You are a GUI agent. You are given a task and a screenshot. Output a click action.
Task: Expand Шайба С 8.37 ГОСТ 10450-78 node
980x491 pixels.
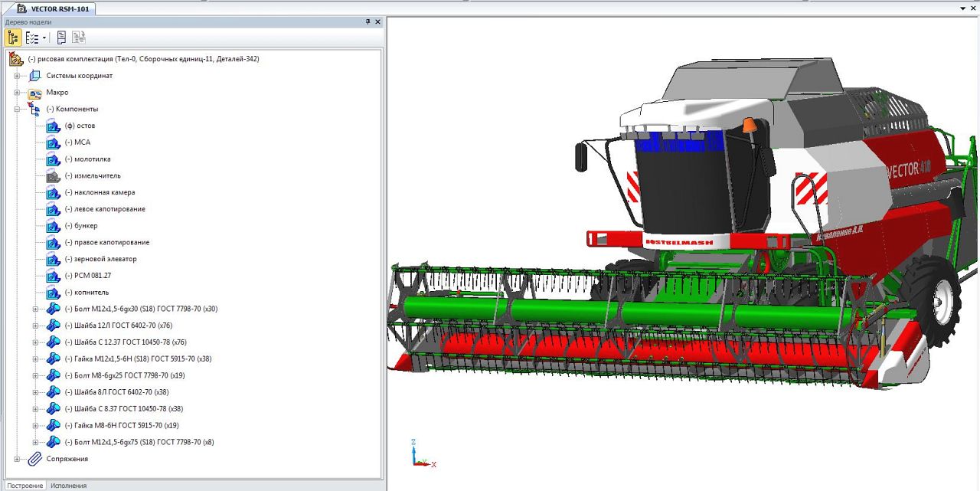(x=35, y=409)
